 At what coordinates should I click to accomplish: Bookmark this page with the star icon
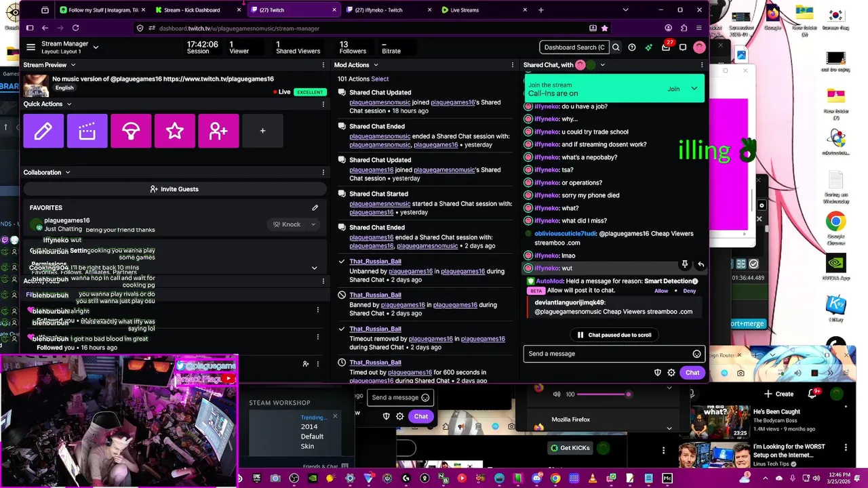pyautogui.click(x=604, y=28)
